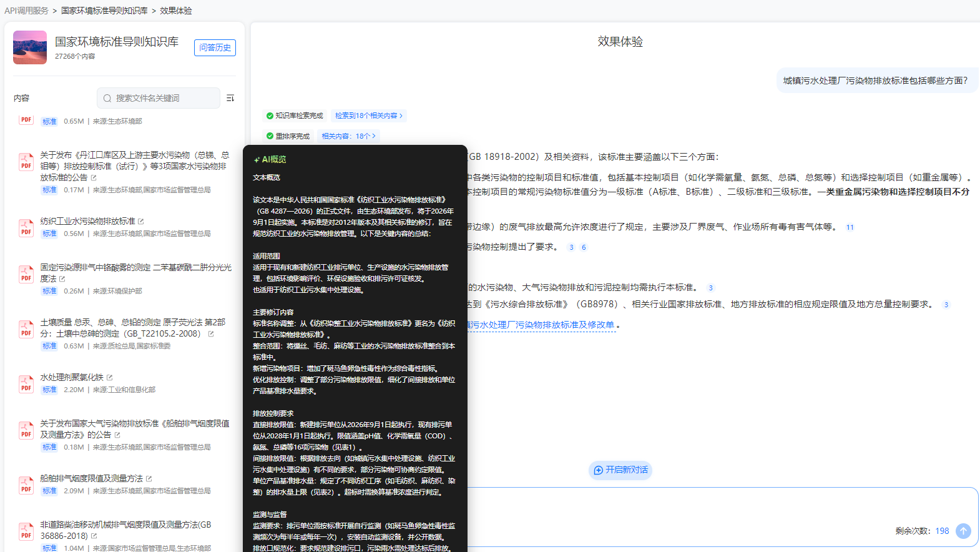
Task: Click the 27268个内容 count text
Action: (x=75, y=56)
